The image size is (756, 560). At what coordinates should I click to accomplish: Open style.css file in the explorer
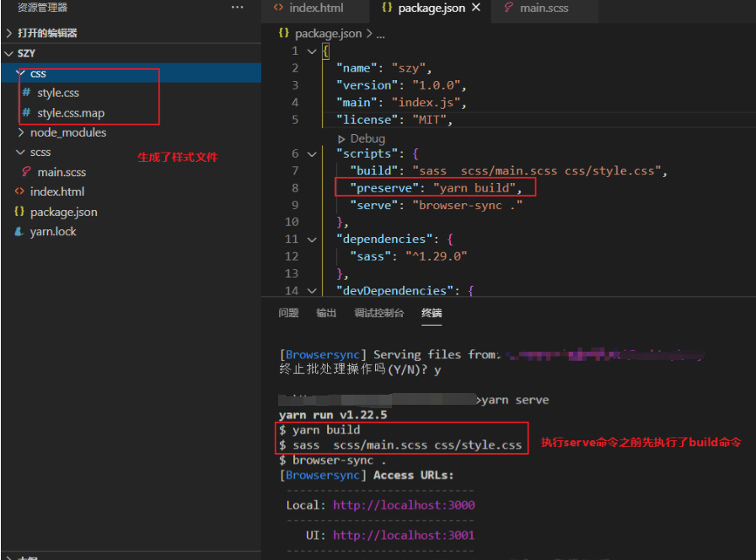click(x=58, y=93)
